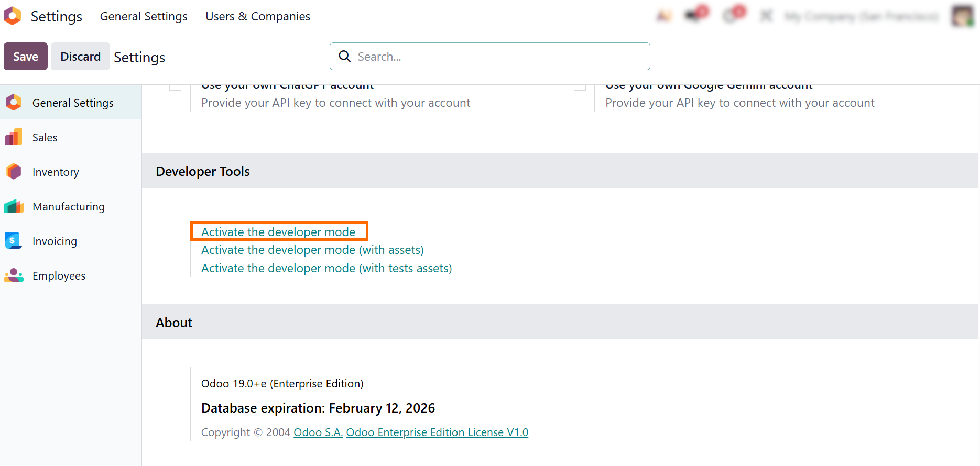Open the conversations icon with red badge
980x466 pixels.
coord(695,16)
